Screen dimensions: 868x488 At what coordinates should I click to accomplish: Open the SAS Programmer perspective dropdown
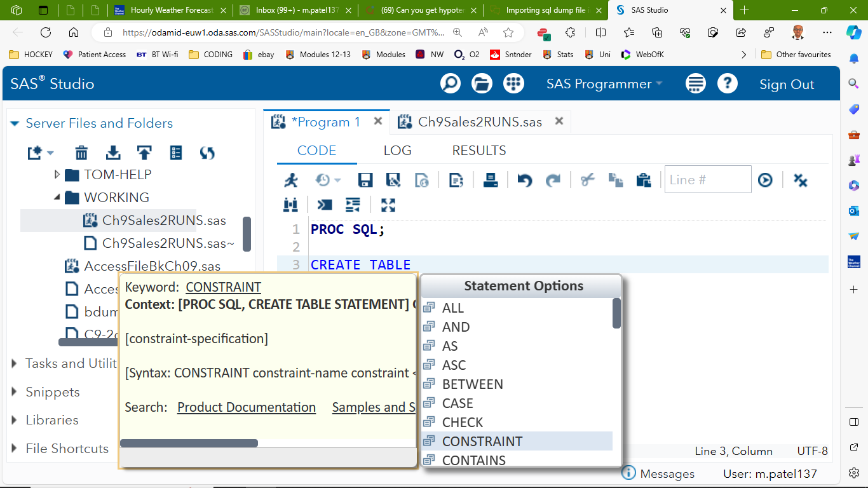point(604,84)
